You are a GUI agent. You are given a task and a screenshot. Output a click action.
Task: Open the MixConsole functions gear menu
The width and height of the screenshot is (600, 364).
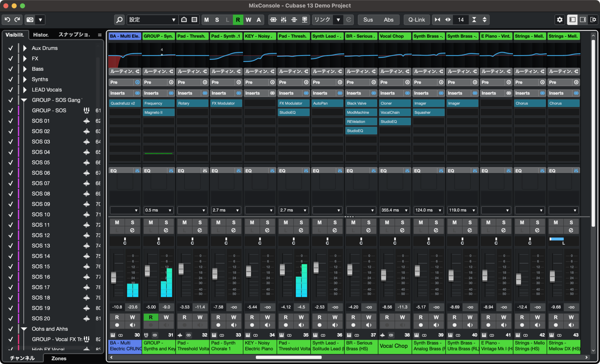(560, 20)
